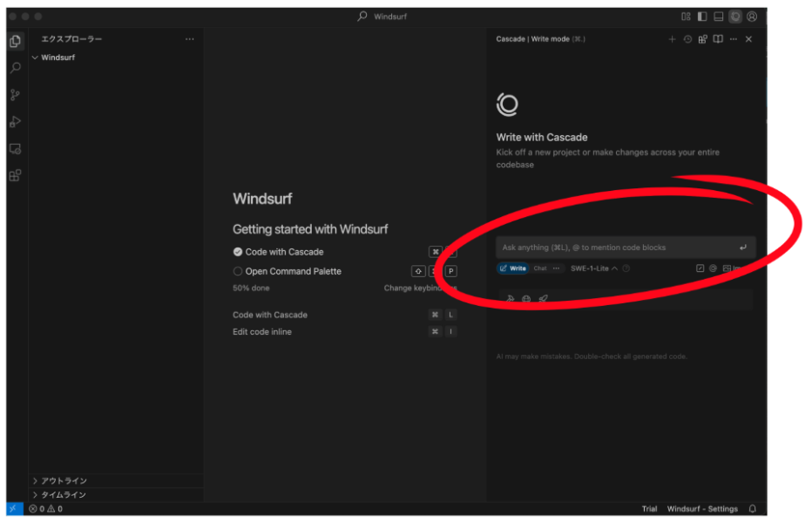This screenshot has width=812, height=523.
Task: Open Explorer more actions ellipsis
Action: [190, 39]
